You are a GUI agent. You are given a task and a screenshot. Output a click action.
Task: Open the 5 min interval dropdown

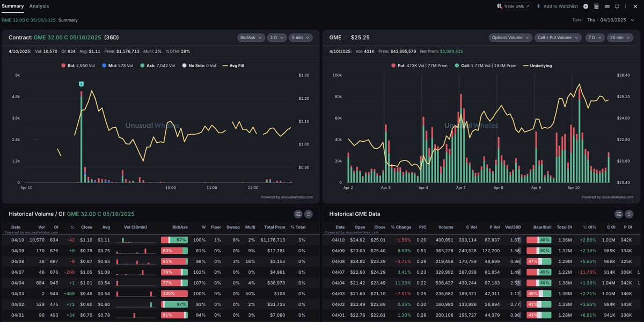click(301, 38)
